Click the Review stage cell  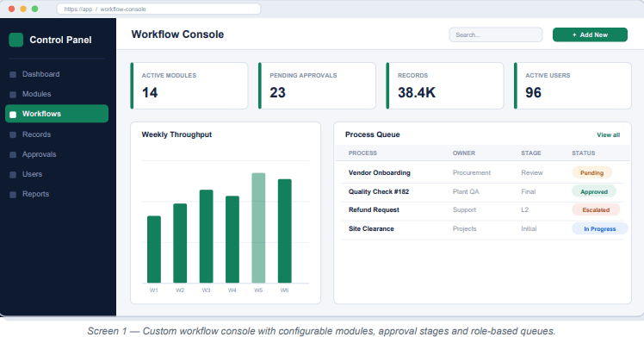pyautogui.click(x=532, y=172)
